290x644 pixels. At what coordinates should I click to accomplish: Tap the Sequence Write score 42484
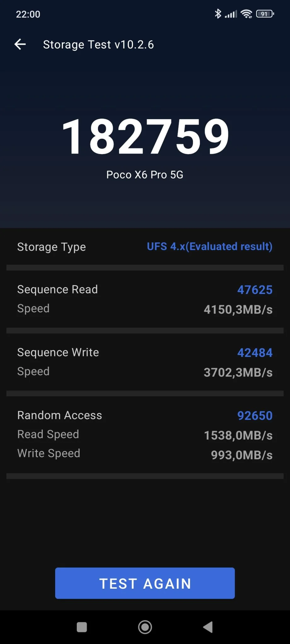(255, 353)
